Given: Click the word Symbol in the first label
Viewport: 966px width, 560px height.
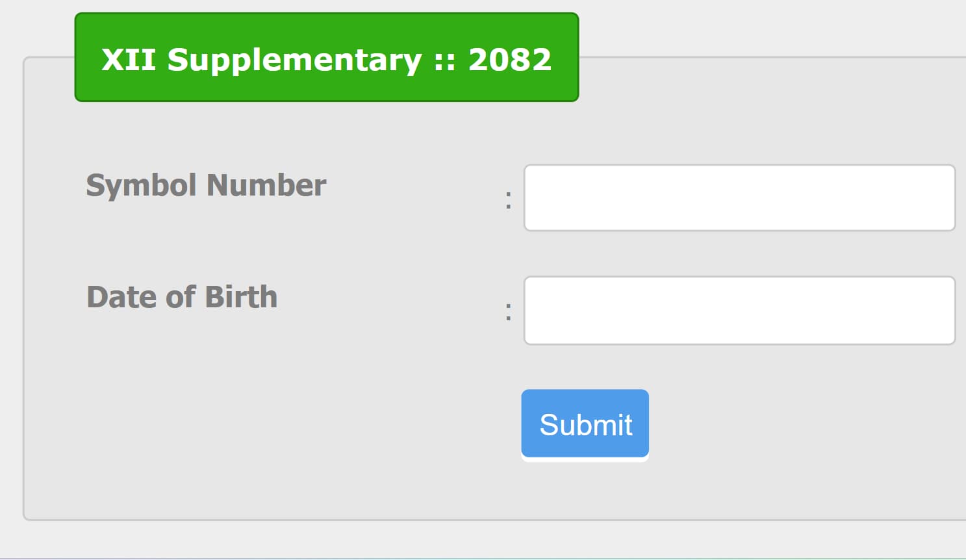Looking at the screenshot, I should coord(141,185).
